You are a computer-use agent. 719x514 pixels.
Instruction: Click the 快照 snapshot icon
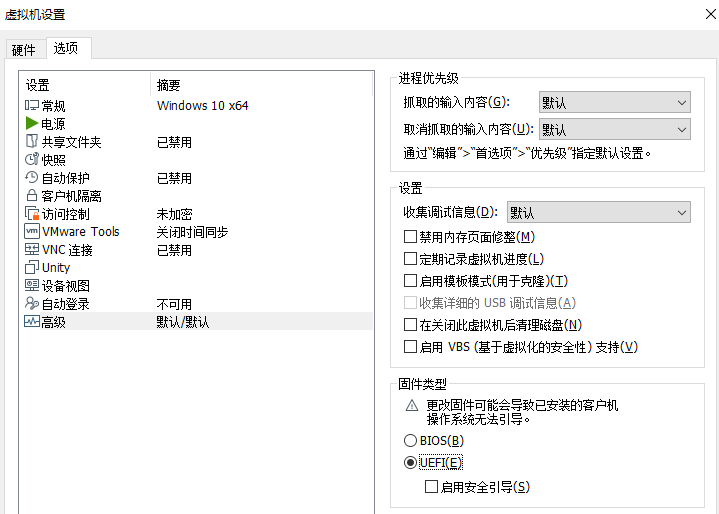click(32, 160)
